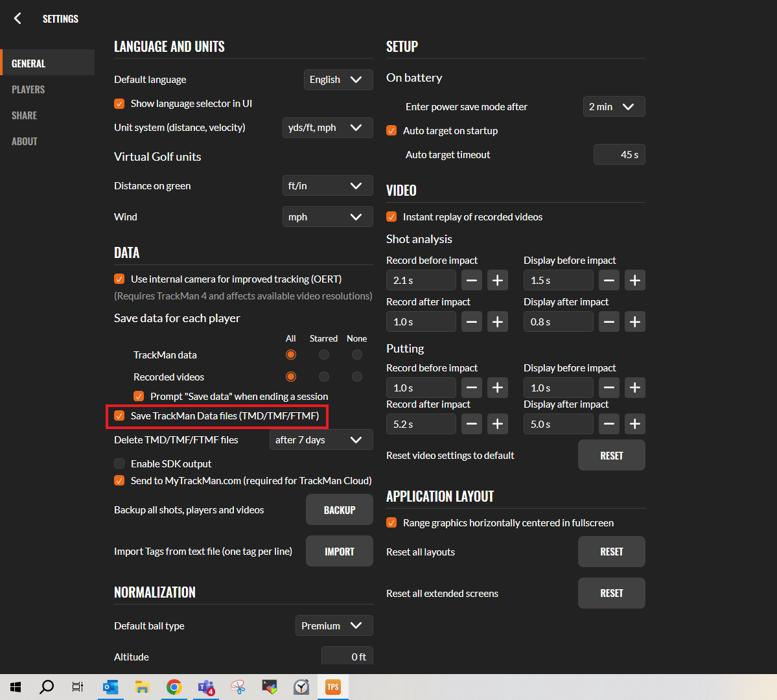Switch to the PLAYERS section

click(x=27, y=89)
